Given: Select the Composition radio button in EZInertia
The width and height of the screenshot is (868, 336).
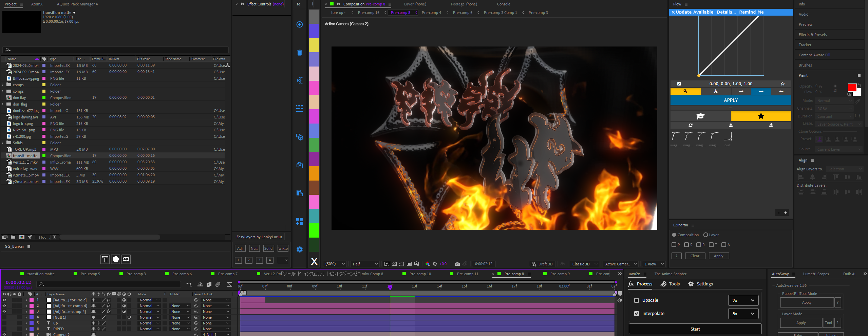Looking at the screenshot, I should tap(674, 235).
